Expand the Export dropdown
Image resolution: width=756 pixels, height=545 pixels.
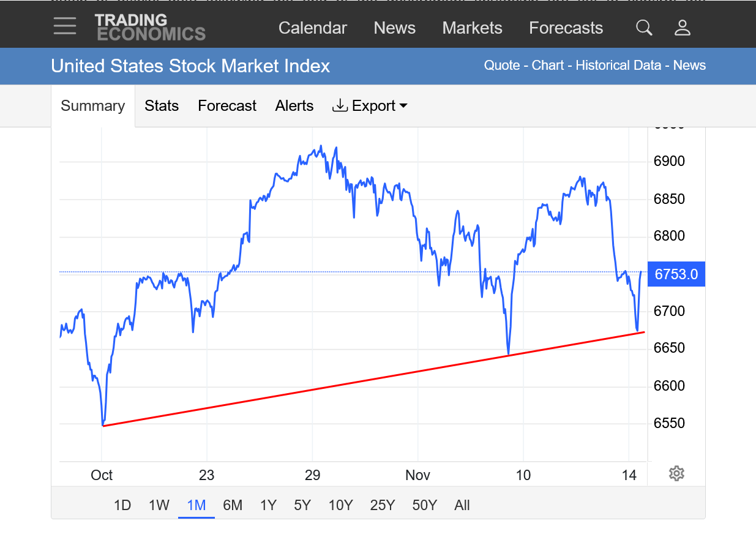click(x=370, y=106)
